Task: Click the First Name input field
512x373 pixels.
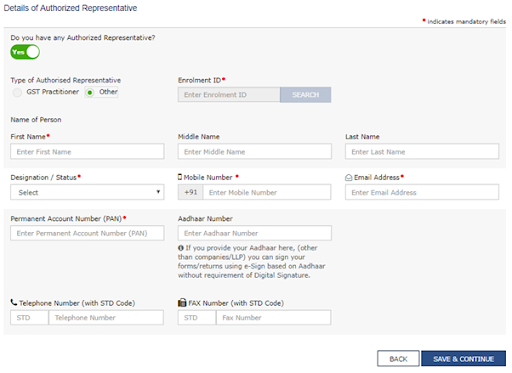Action: pyautogui.click(x=87, y=152)
